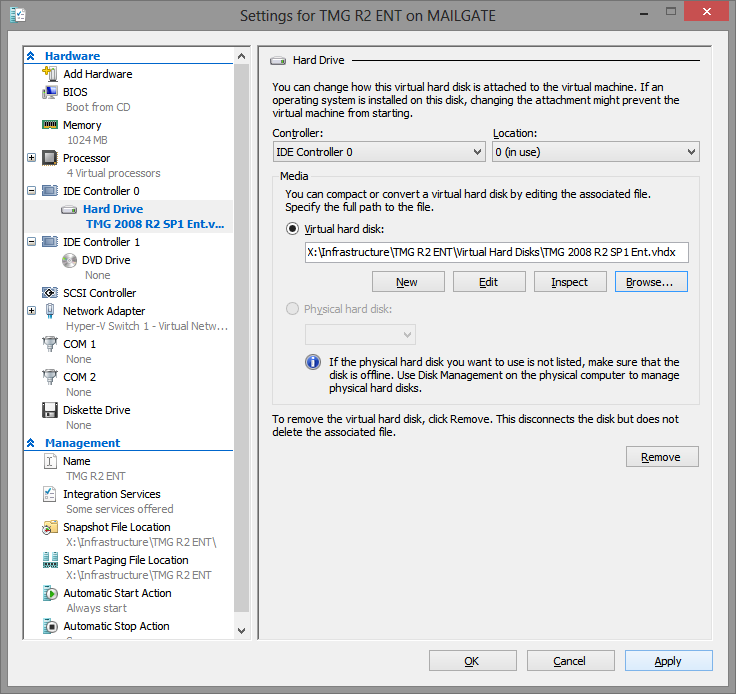736x694 pixels.
Task: Select the Virtual hard disk radio button
Action: 293,229
